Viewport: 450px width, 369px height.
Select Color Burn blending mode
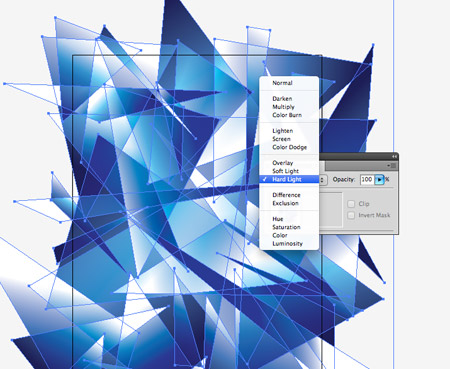click(287, 115)
